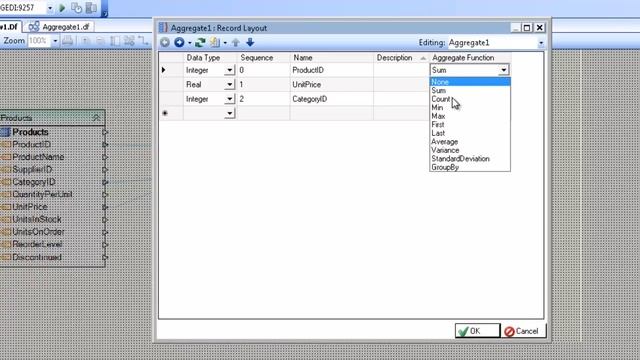Select UnitsInStock field in Products object
The height and width of the screenshot is (360, 640).
pos(37,219)
